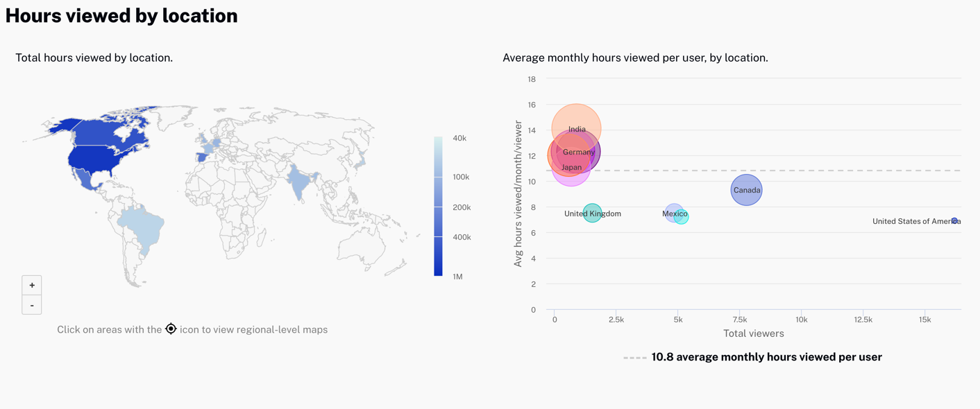Click the Canada bubble in the chart
This screenshot has height=409, width=980.
click(746, 189)
